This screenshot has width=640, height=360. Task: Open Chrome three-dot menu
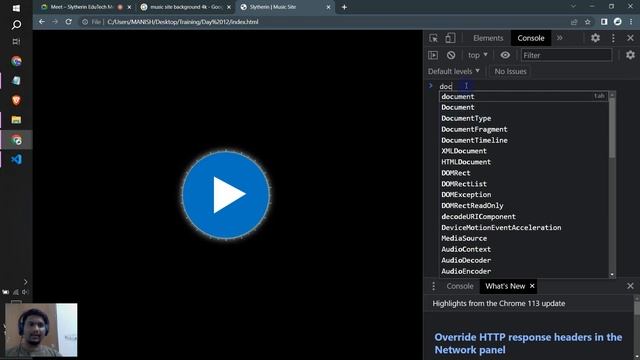(631, 22)
